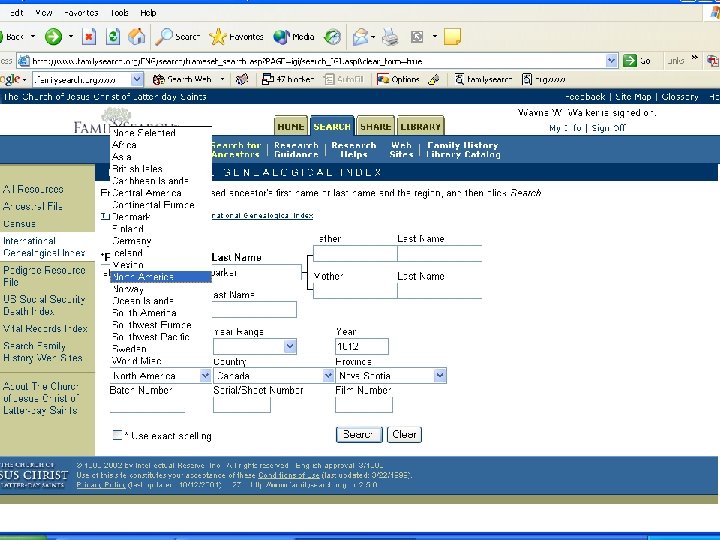This screenshot has height=540, width=720.
Task: Click the Conditions of Use footer link
Action: click(289, 475)
